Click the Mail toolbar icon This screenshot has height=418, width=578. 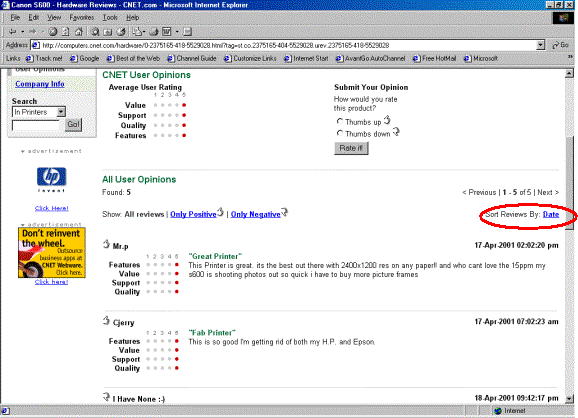pyautogui.click(x=137, y=32)
